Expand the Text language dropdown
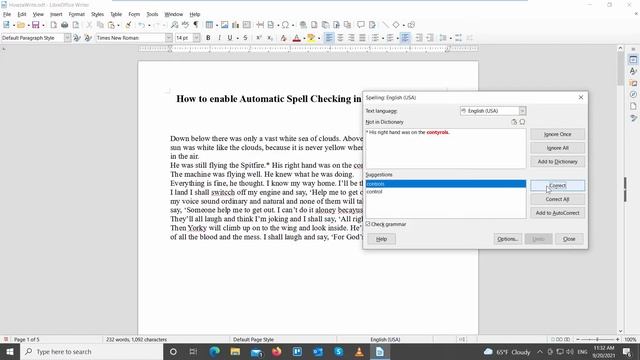Viewport: 640px width, 360px height. click(522, 111)
